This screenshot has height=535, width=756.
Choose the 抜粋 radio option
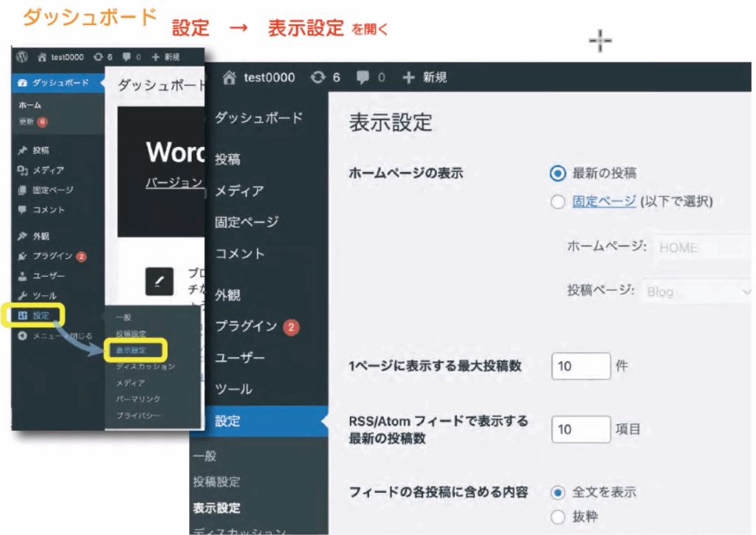(x=557, y=517)
